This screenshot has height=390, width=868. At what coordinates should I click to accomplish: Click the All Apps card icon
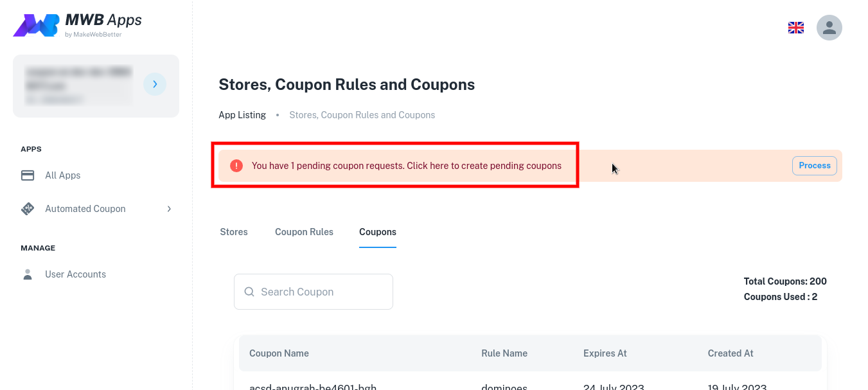(28, 175)
